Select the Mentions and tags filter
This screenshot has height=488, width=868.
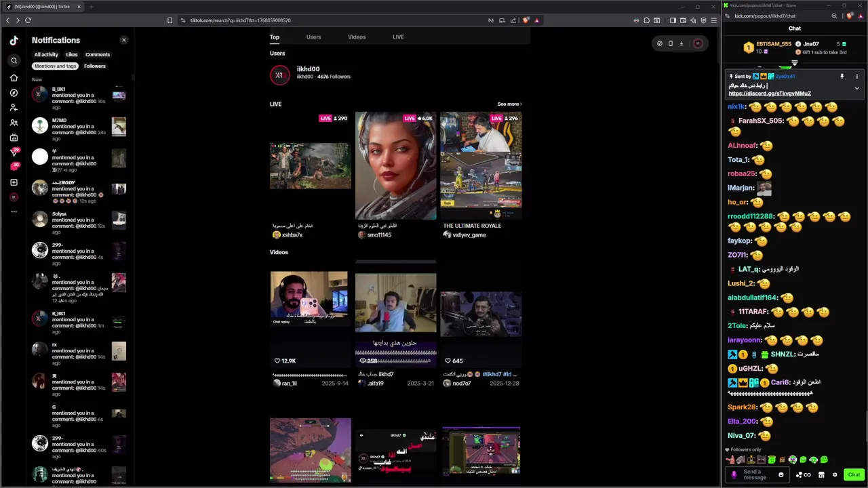[x=56, y=66]
